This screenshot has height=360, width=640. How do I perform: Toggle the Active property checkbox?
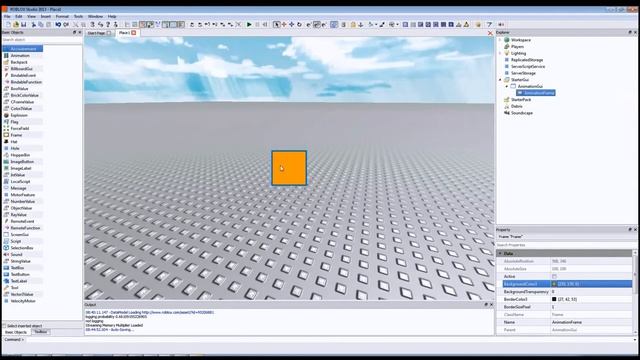[x=554, y=276]
